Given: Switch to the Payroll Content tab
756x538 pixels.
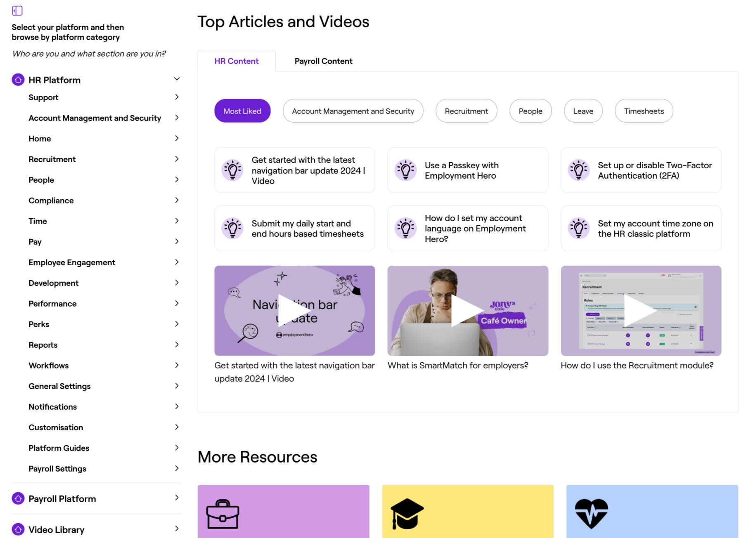Looking at the screenshot, I should (323, 61).
